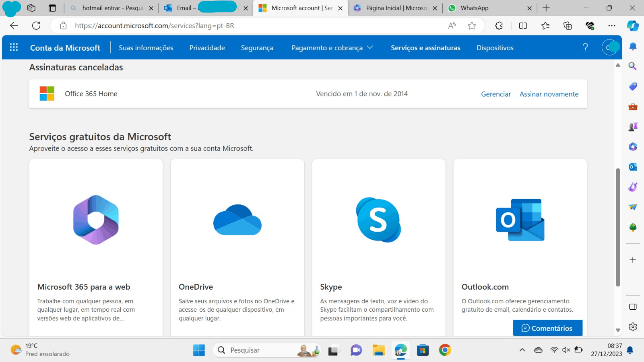The image size is (644, 362).
Task: View site information lock icon
Action: tap(63, 26)
